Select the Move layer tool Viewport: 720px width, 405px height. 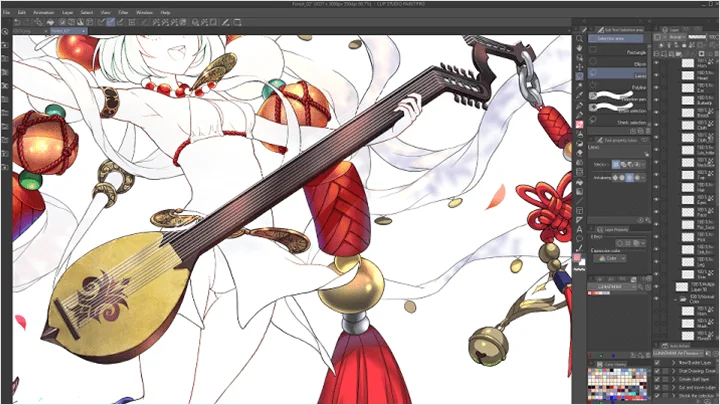[x=579, y=67]
